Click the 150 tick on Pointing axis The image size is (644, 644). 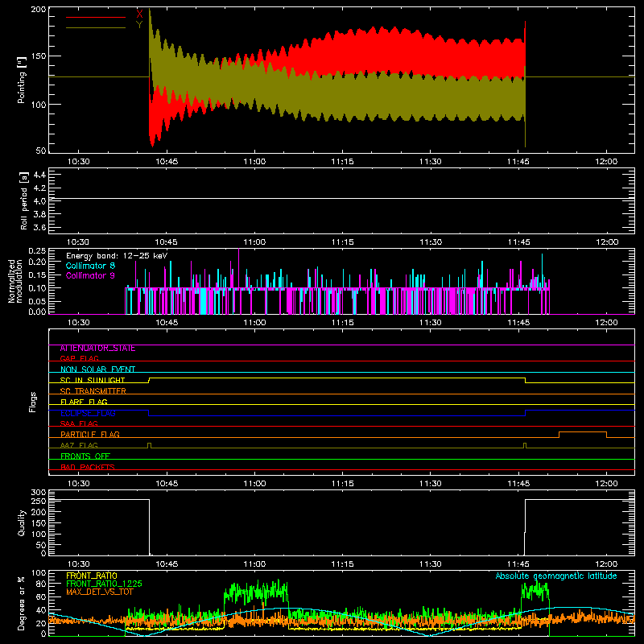coord(38,56)
